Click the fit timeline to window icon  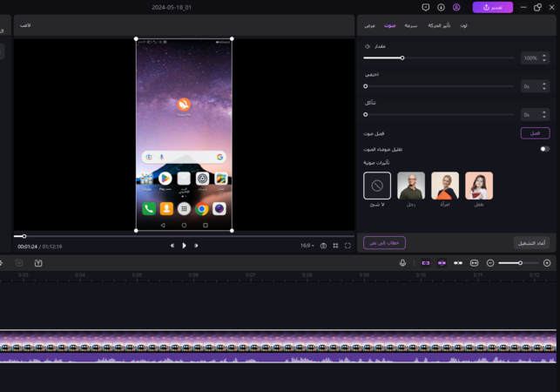pos(474,263)
